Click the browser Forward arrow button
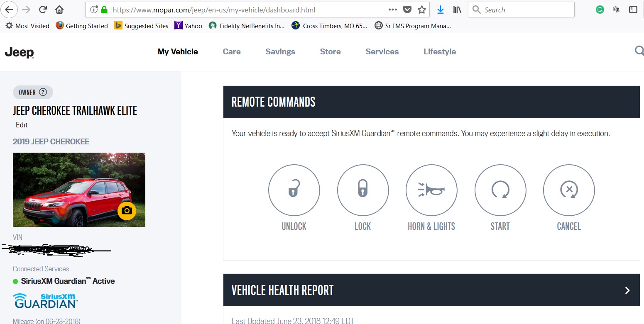Viewport: 644px width, 324px height. click(26, 10)
